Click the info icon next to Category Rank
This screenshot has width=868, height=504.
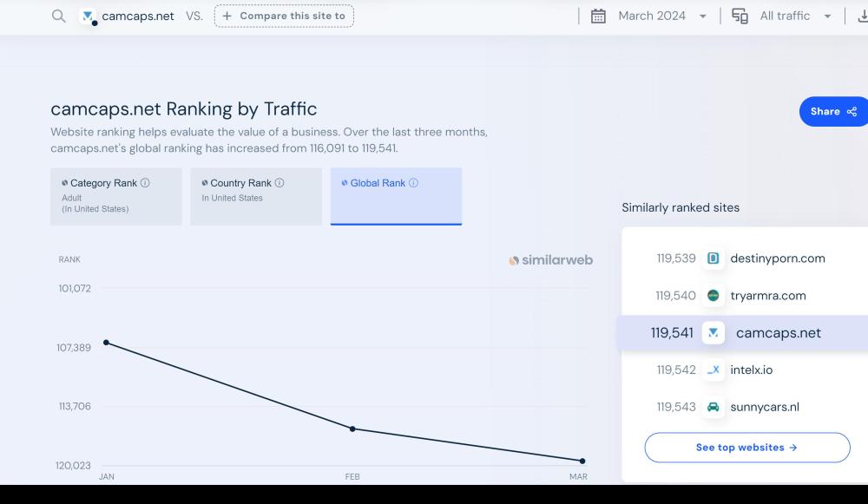[x=145, y=183]
